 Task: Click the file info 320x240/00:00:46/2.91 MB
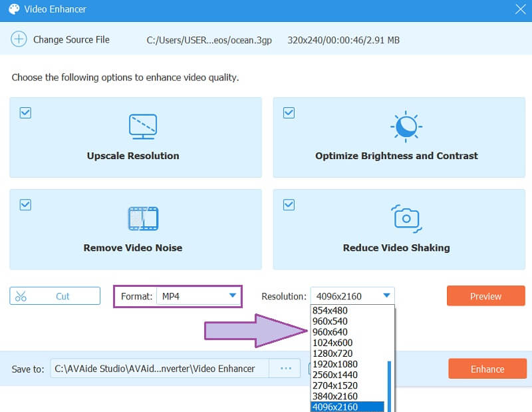point(343,40)
